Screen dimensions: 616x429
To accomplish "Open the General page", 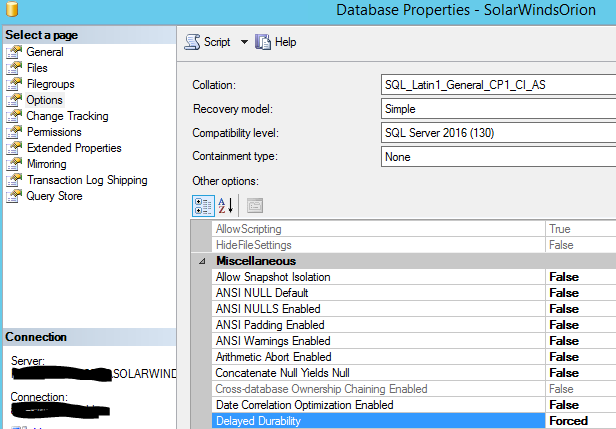I will 45,52.
